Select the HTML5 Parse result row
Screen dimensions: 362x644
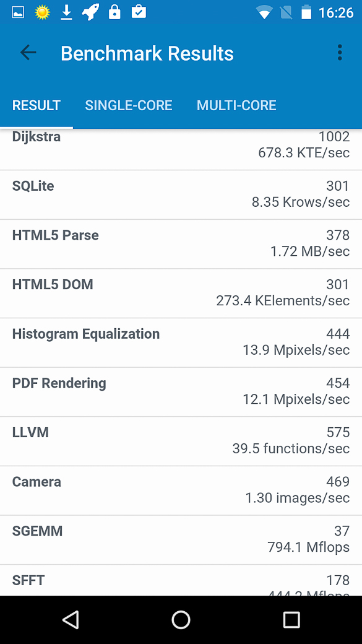181,244
